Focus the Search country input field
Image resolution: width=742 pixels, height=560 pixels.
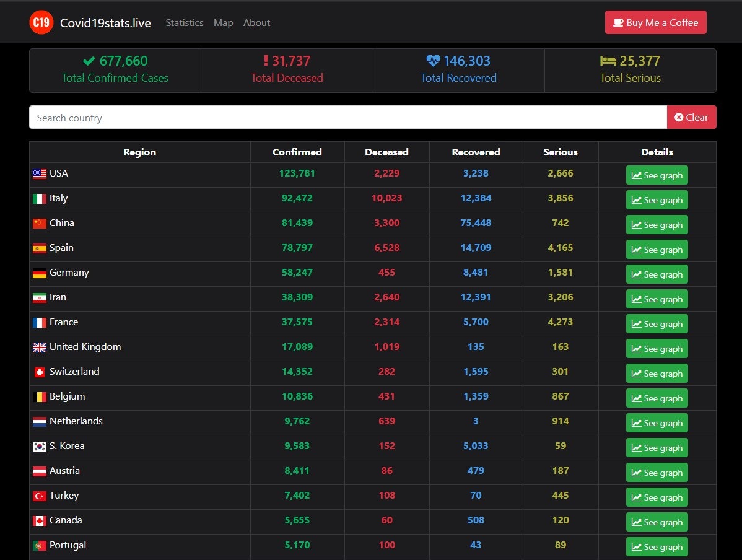347,117
